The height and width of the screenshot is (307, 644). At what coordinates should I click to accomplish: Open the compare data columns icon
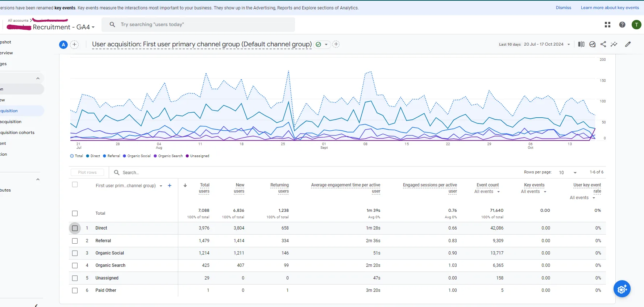(x=581, y=44)
